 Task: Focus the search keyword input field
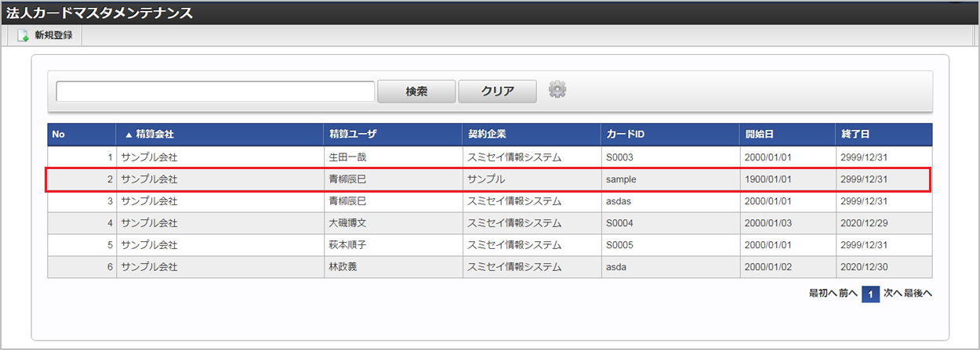tap(215, 92)
